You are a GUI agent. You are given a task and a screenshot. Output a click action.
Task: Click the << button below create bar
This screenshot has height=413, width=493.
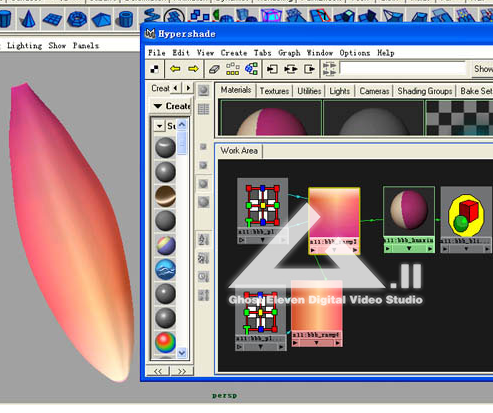(158, 371)
